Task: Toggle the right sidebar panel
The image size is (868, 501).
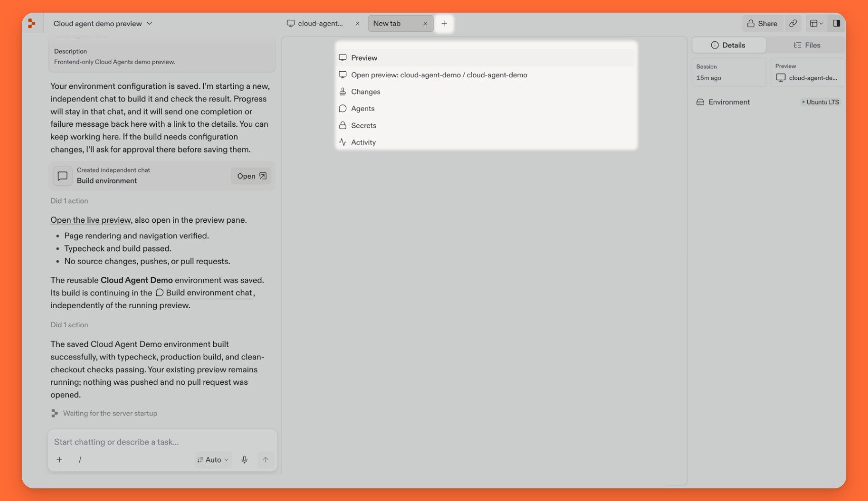Action: tap(837, 23)
